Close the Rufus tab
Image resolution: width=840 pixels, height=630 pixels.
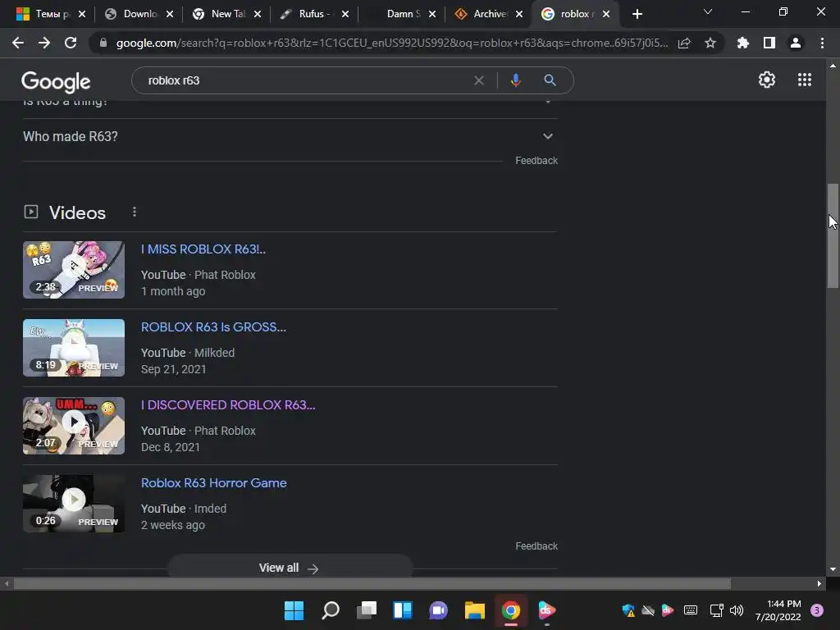(x=345, y=14)
